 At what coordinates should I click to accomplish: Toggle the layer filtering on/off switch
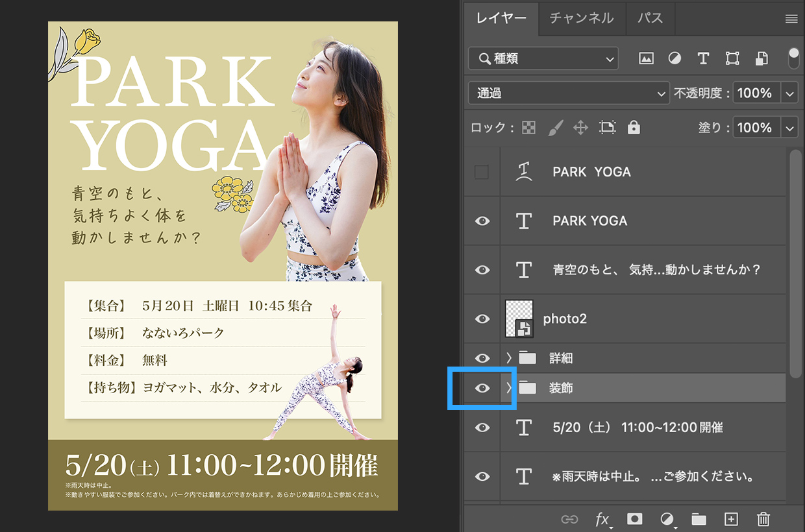point(793,58)
